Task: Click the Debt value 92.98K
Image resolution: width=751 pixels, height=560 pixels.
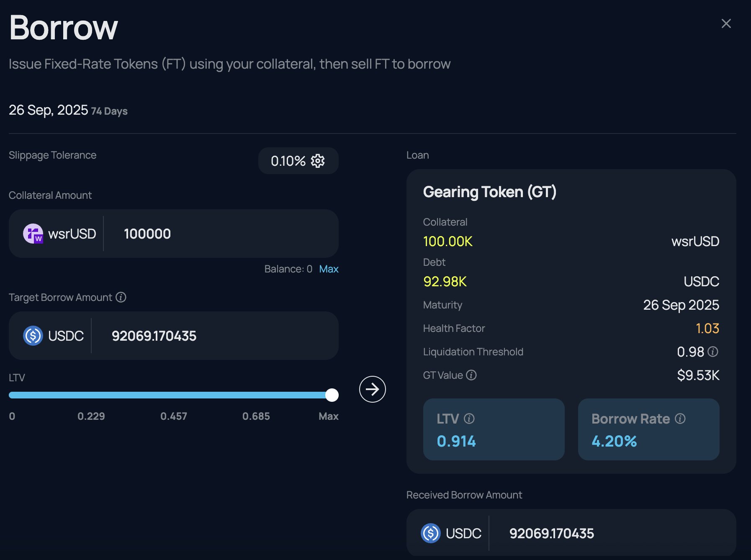Action: click(x=445, y=282)
